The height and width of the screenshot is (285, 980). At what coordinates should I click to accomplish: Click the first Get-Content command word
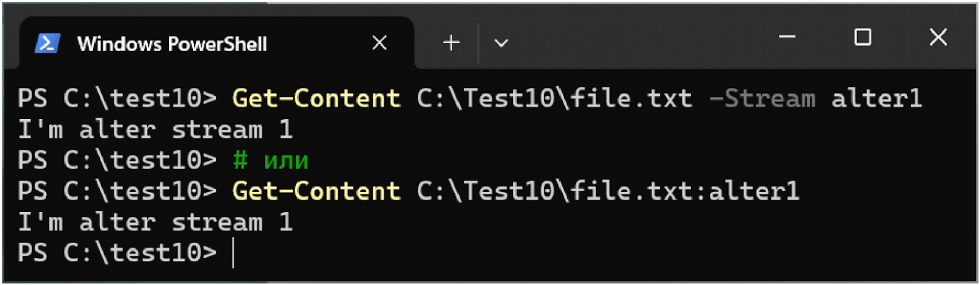(x=316, y=99)
